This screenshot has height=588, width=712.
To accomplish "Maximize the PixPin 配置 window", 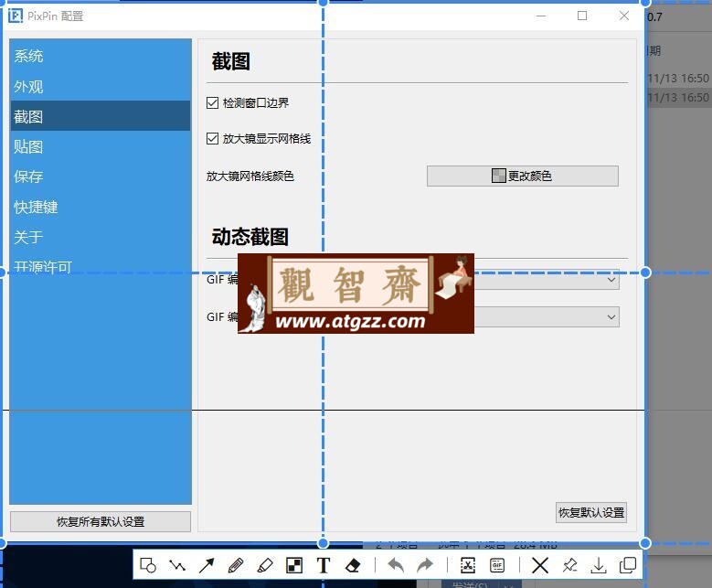I will tap(582, 16).
